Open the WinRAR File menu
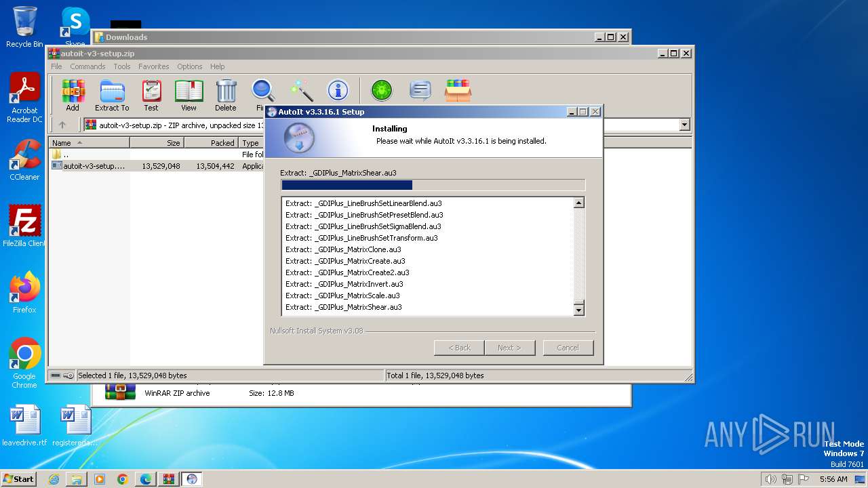This screenshot has height=488, width=868. pyautogui.click(x=56, y=66)
